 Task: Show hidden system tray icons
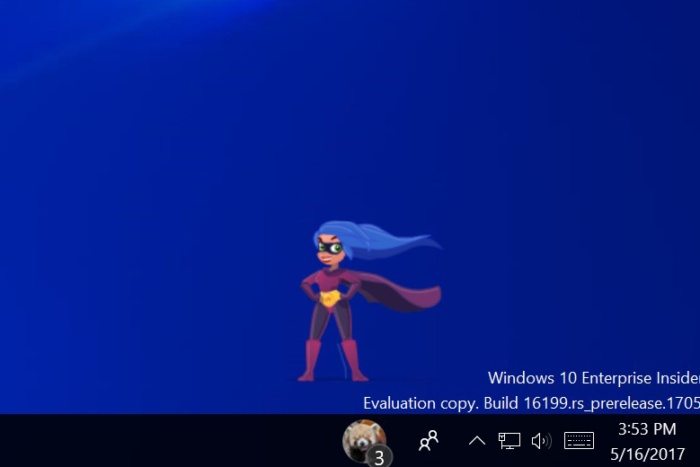[477, 442]
